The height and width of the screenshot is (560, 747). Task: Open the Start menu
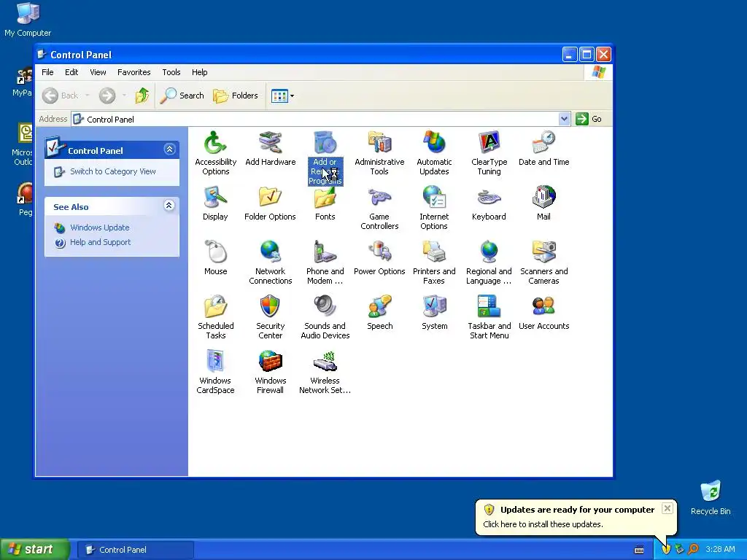point(34,550)
